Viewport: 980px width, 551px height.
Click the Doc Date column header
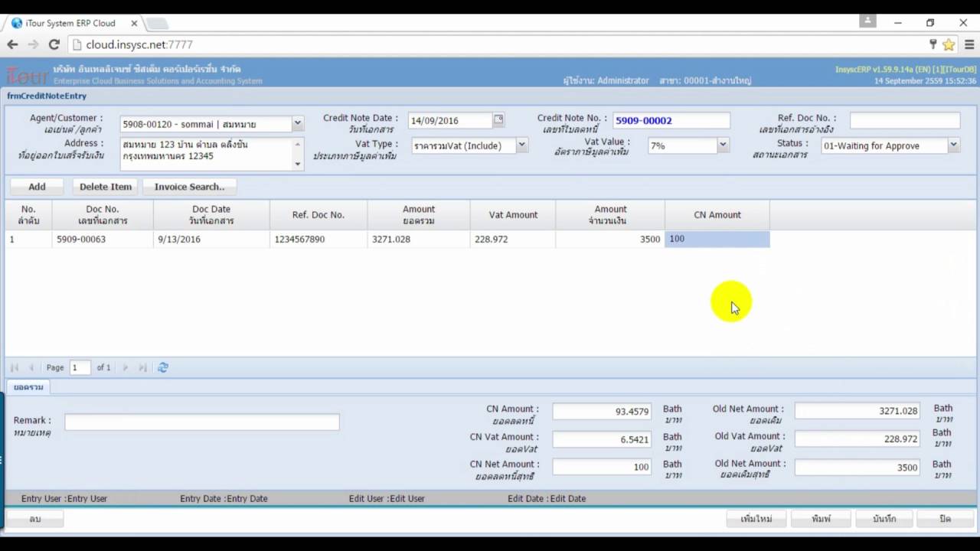point(211,215)
